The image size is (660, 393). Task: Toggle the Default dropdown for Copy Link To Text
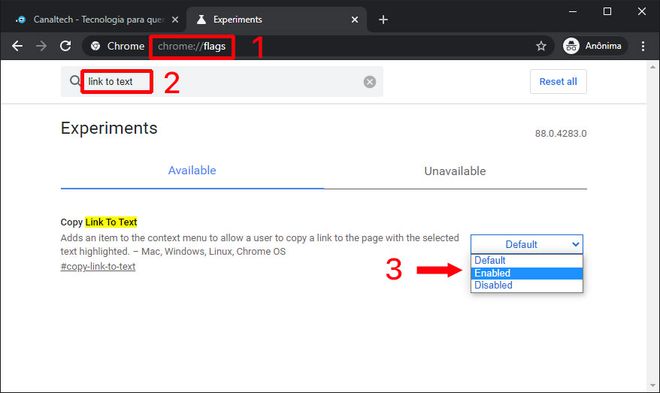527,244
